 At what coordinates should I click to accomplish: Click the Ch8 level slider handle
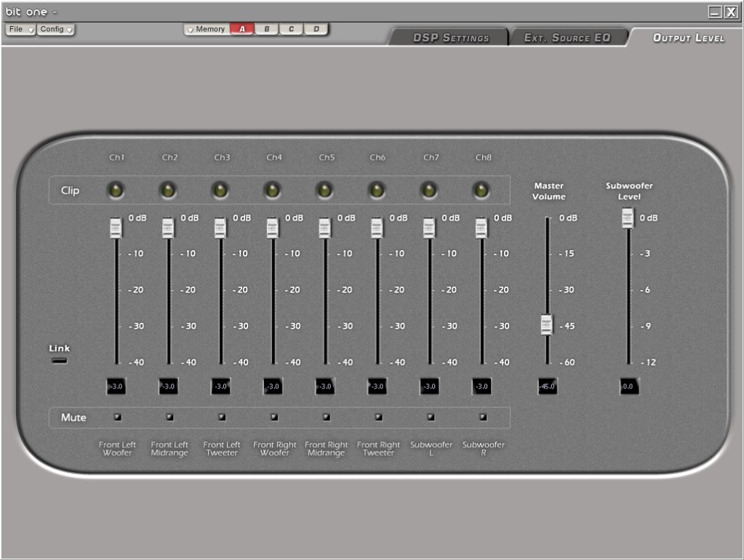pyautogui.click(x=481, y=228)
